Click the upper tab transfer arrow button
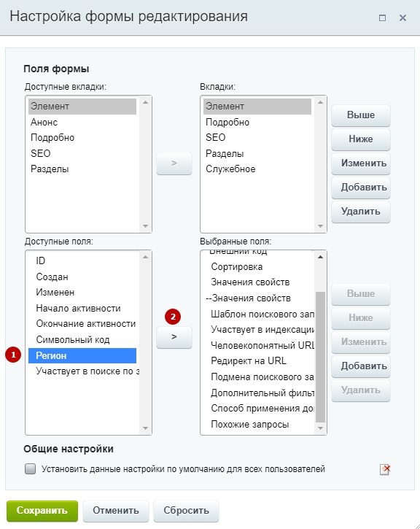420x529 pixels. coord(174,163)
